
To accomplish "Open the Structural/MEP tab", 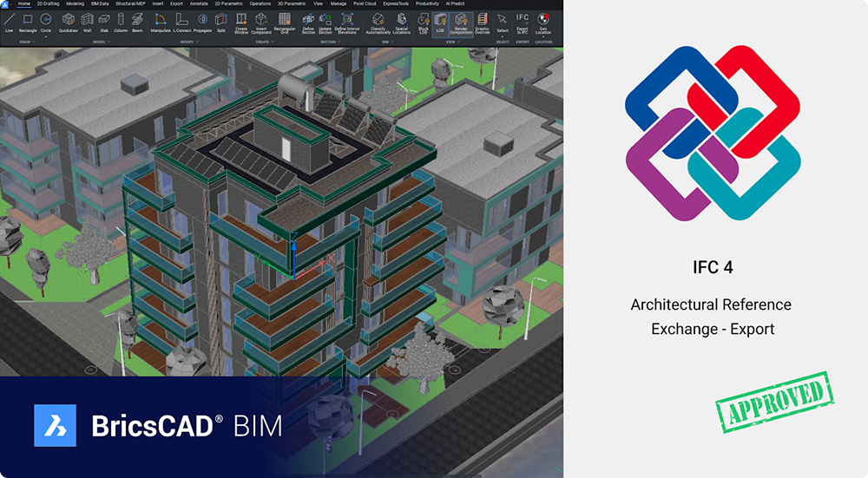I will 129,3.
